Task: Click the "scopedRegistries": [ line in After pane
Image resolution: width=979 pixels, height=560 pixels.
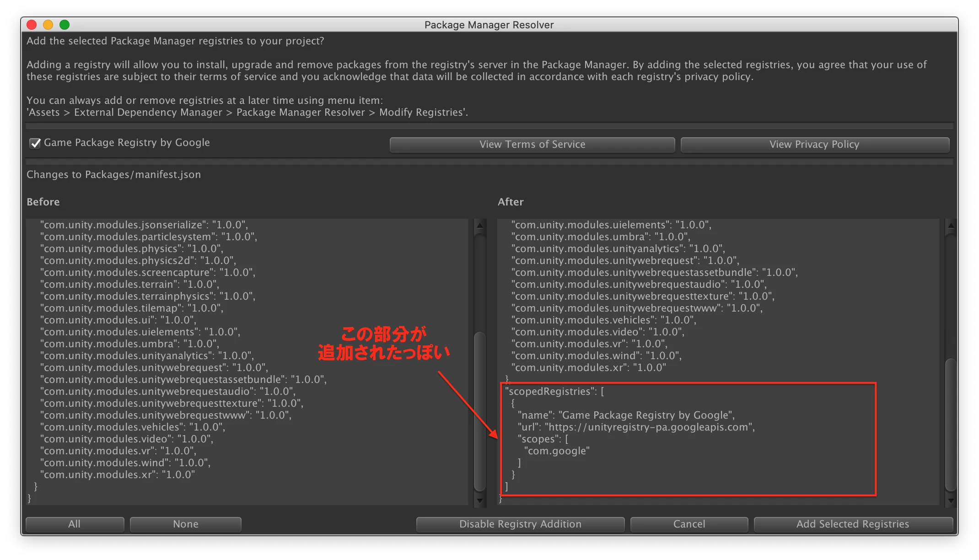Action: pyautogui.click(x=554, y=392)
